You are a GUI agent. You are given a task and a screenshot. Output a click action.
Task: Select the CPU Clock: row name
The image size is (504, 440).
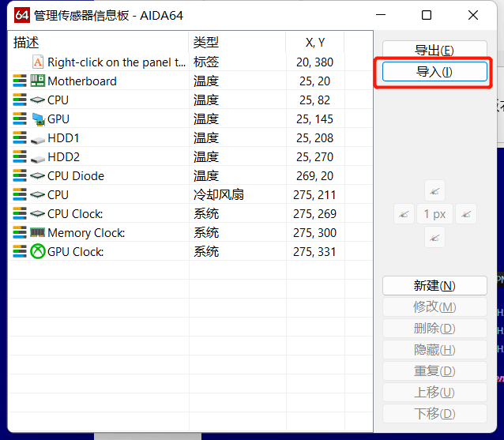click(75, 214)
